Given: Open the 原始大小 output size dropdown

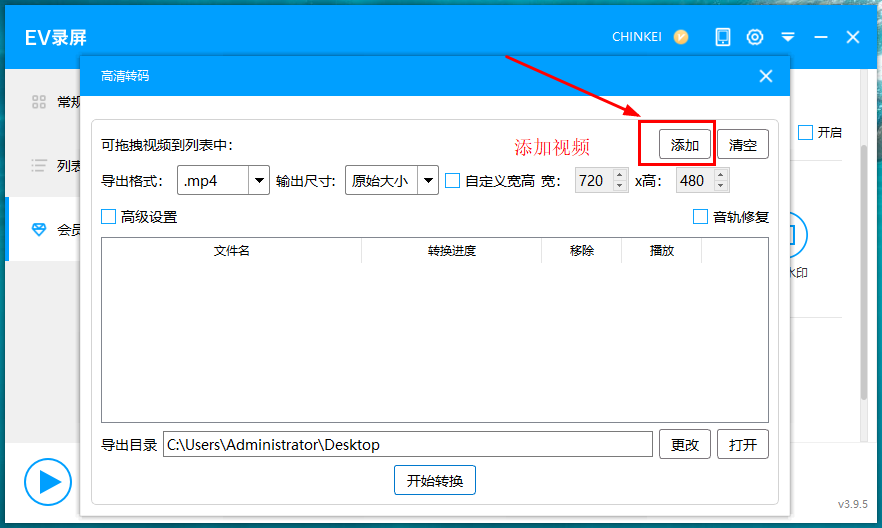Looking at the screenshot, I should coord(428,181).
